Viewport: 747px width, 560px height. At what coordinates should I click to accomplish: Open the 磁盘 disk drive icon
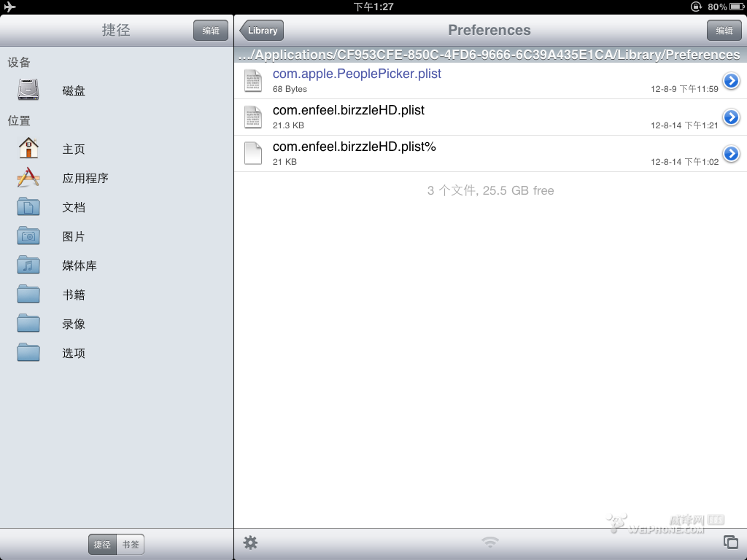click(x=28, y=90)
